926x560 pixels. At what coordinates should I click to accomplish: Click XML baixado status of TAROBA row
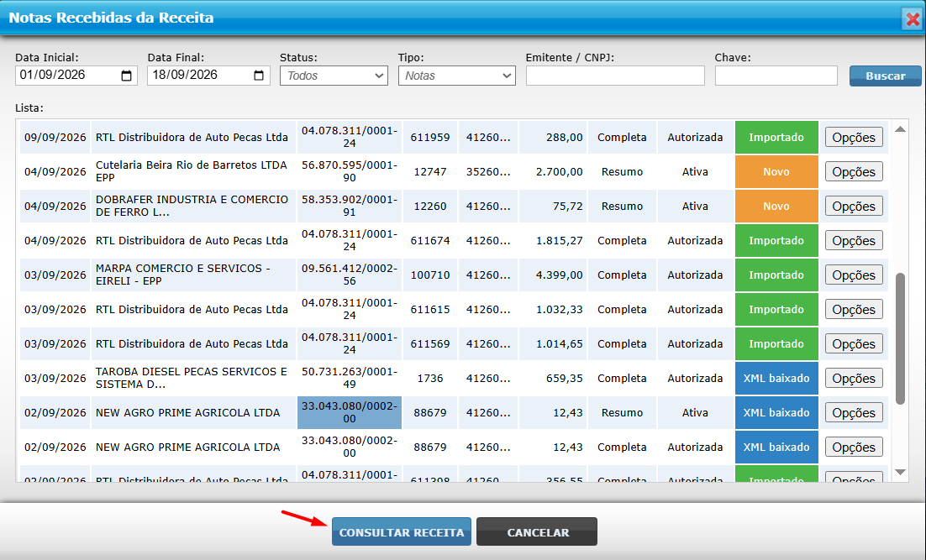click(776, 379)
